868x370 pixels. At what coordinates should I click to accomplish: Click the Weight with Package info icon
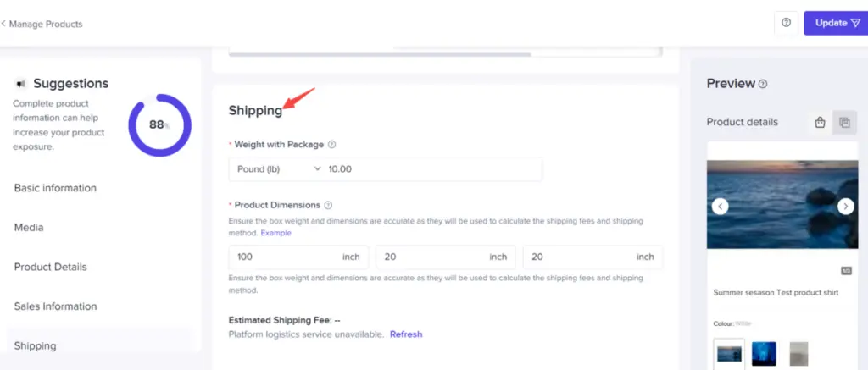pos(332,145)
